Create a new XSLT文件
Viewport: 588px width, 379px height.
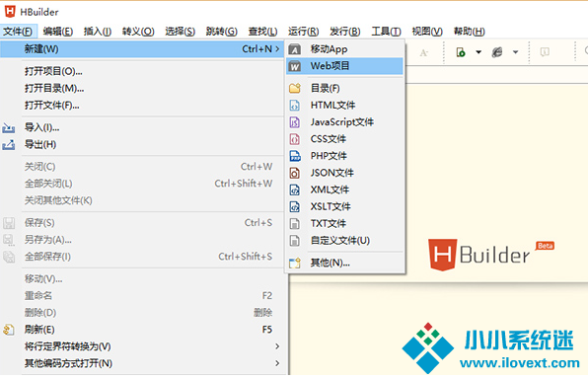pyautogui.click(x=345, y=206)
